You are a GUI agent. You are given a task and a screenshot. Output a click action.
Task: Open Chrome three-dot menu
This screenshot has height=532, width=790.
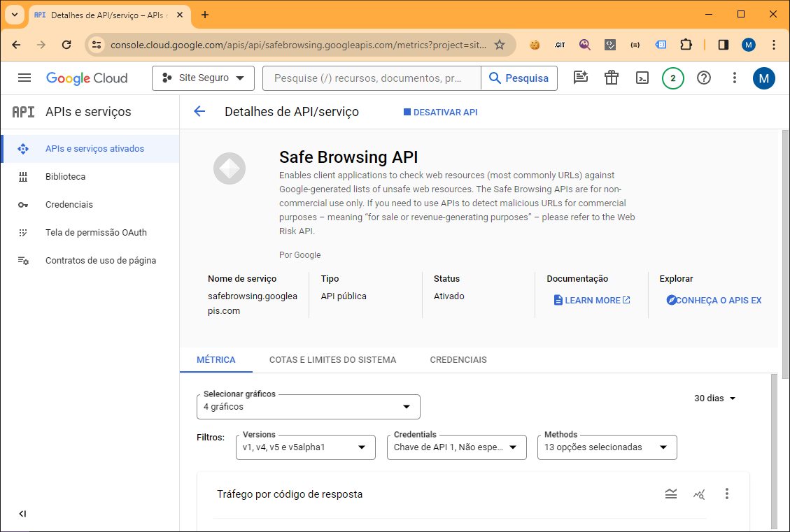coord(774,45)
